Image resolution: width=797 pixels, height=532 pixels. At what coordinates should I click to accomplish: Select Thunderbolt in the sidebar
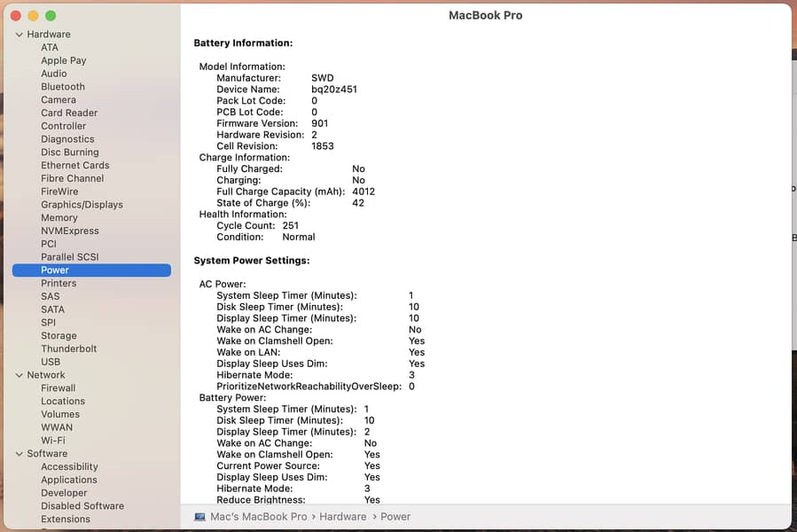coord(69,349)
